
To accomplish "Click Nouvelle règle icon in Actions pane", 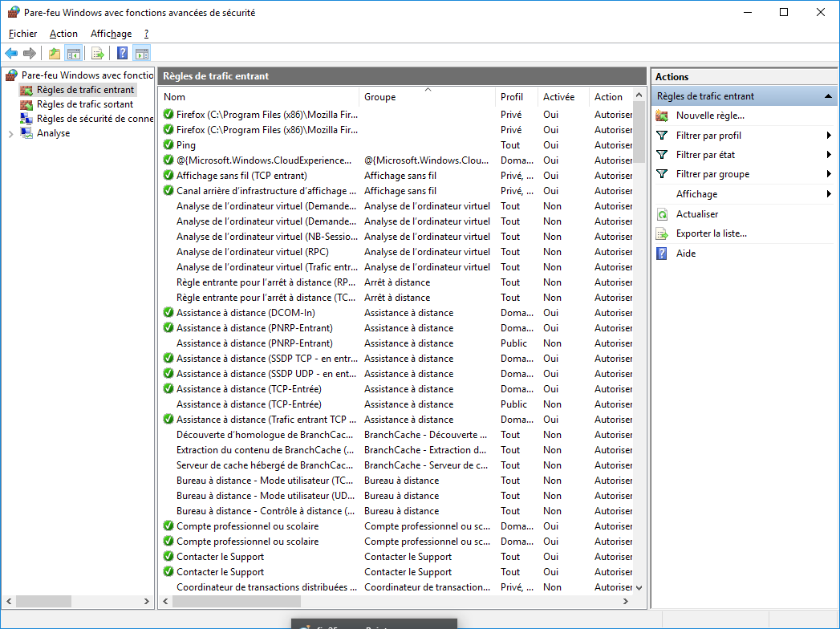I will coord(662,116).
